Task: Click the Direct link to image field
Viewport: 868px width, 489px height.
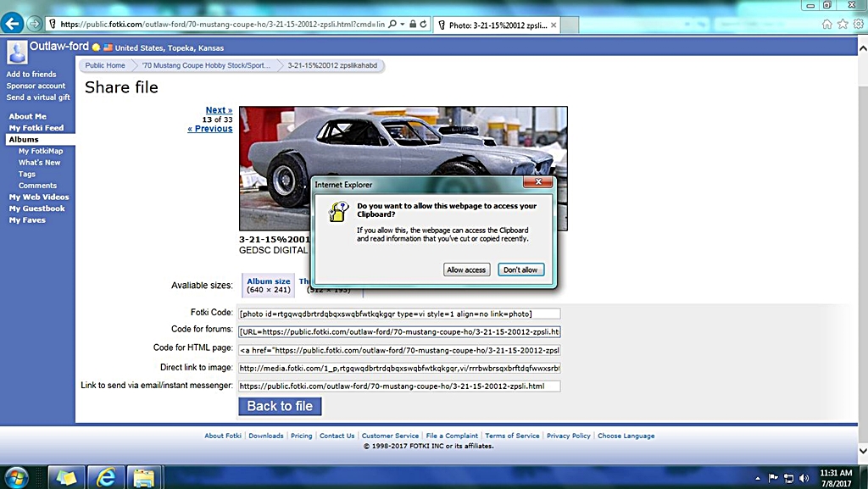Action: [x=398, y=369]
